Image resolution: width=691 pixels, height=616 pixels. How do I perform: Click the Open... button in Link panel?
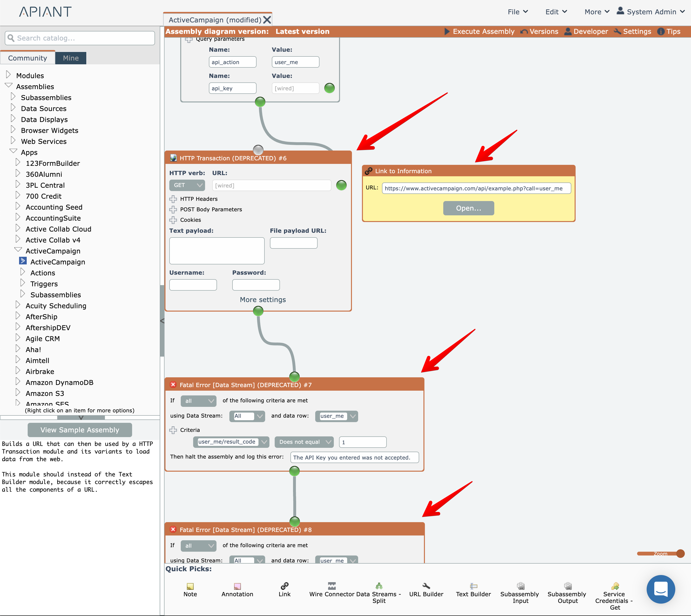click(468, 208)
